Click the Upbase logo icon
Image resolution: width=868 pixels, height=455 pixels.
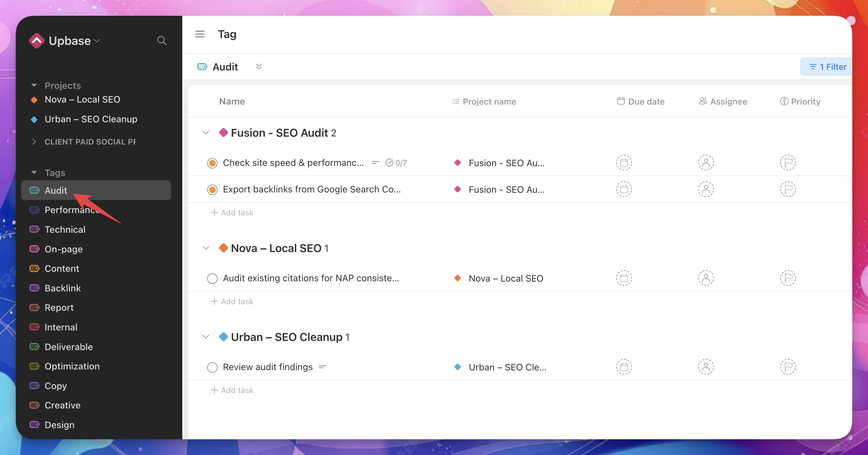click(37, 41)
